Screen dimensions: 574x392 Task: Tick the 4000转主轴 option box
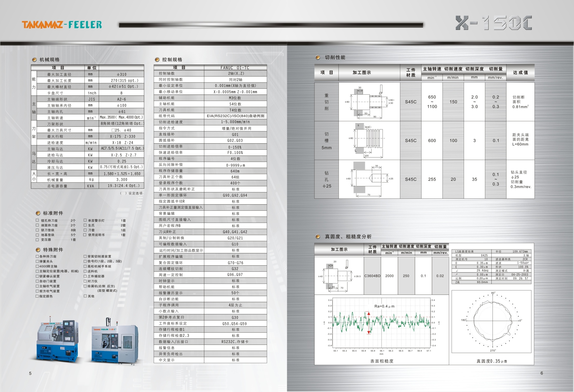click(37, 266)
